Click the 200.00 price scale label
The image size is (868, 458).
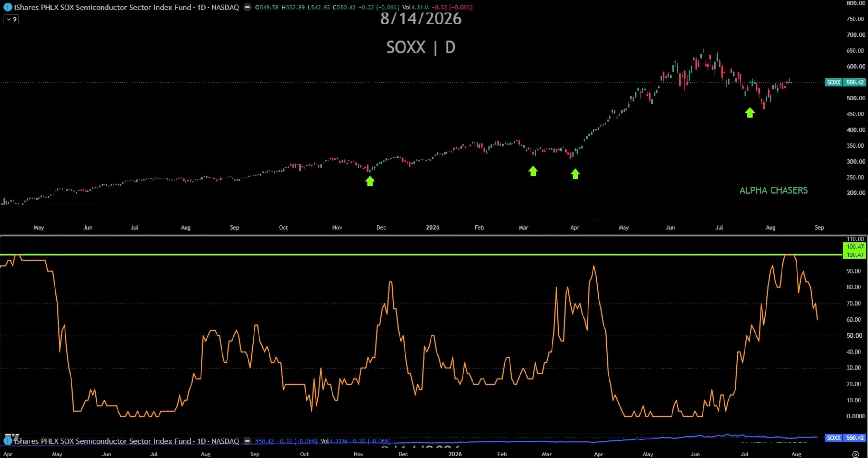(x=856, y=193)
